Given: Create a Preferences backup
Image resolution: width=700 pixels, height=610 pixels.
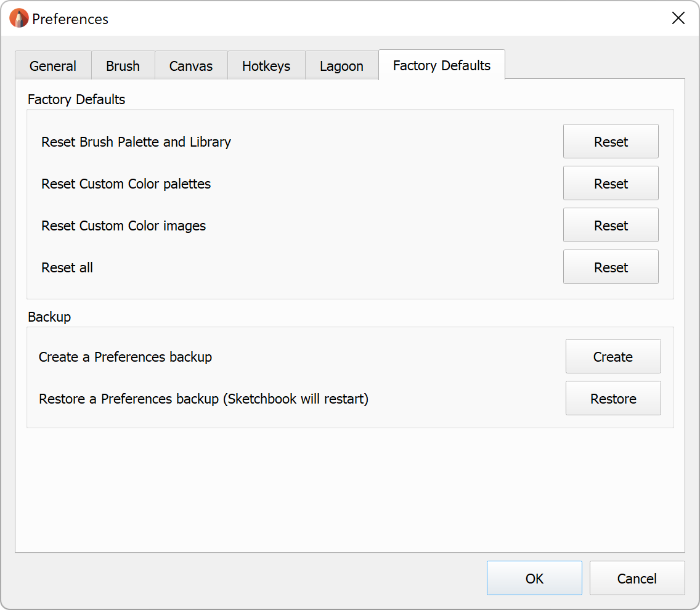Looking at the screenshot, I should click(613, 357).
